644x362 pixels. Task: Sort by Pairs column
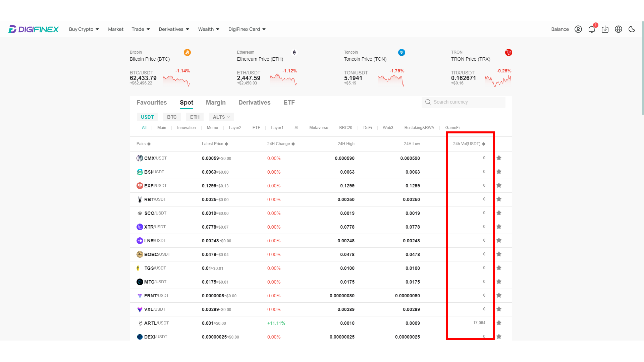coord(144,144)
